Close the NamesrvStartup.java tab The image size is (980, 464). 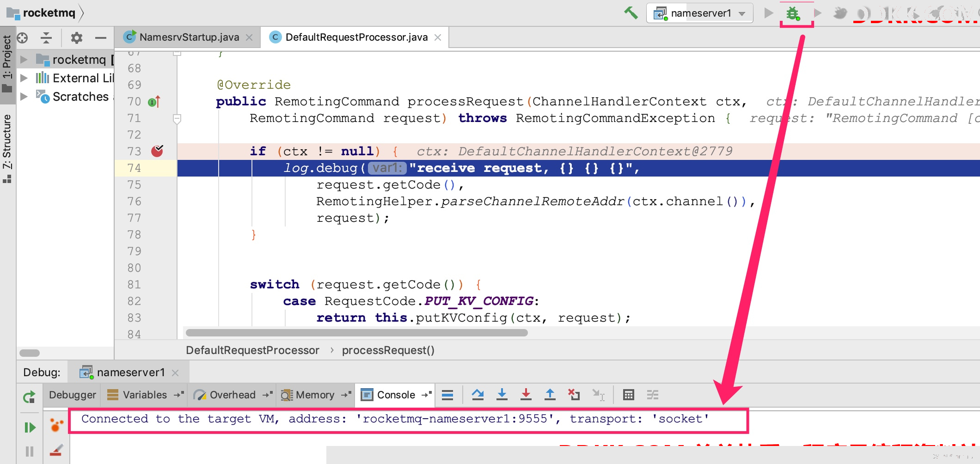(249, 37)
